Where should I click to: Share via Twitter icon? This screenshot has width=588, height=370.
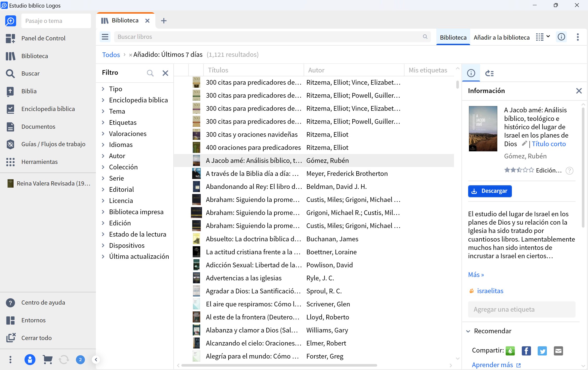point(542,351)
